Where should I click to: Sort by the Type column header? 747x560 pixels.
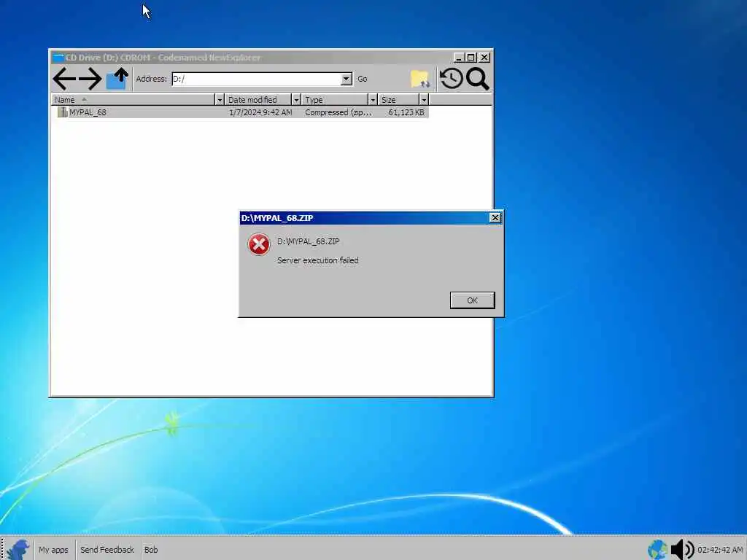tap(335, 100)
